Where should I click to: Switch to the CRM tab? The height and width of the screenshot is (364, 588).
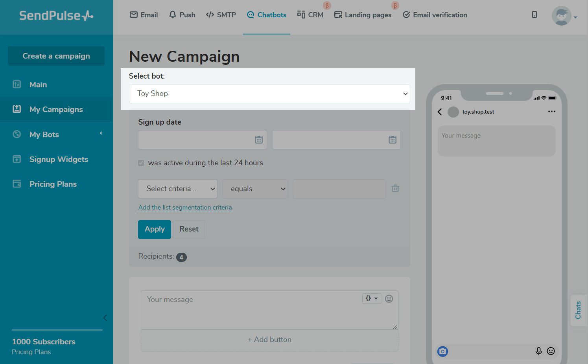(x=310, y=15)
